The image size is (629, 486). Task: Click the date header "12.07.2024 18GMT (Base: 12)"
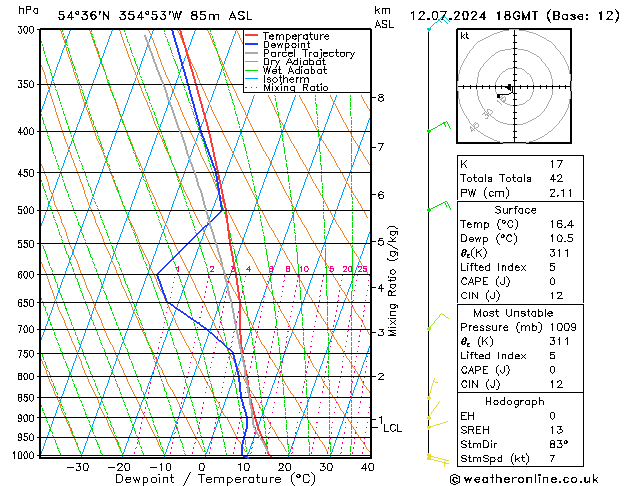pyautogui.click(x=514, y=16)
